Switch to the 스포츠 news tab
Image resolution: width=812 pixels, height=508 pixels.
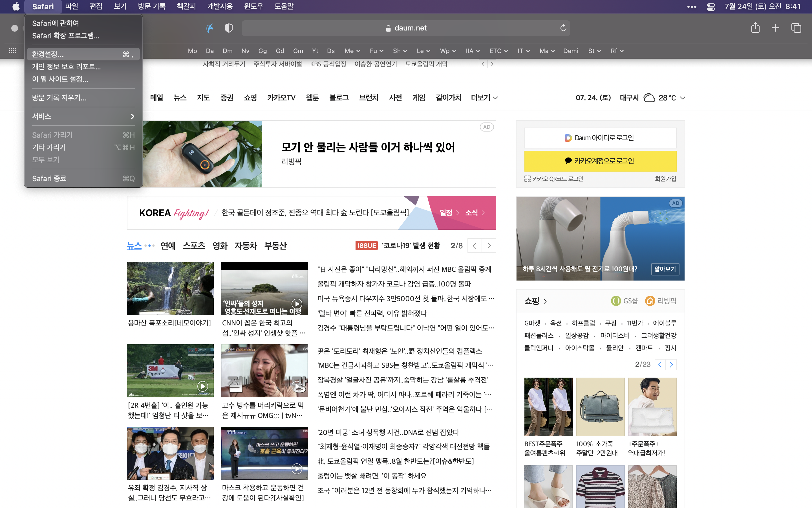194,246
